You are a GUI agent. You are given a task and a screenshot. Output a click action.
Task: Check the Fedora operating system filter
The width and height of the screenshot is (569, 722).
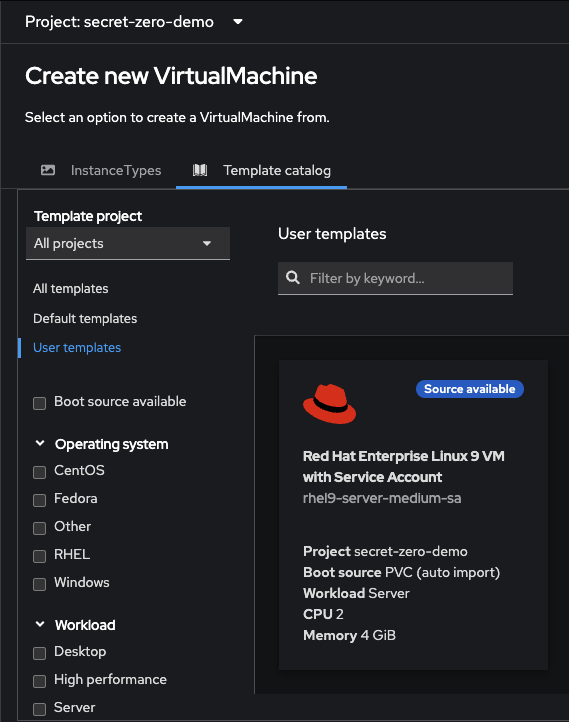tap(40, 500)
